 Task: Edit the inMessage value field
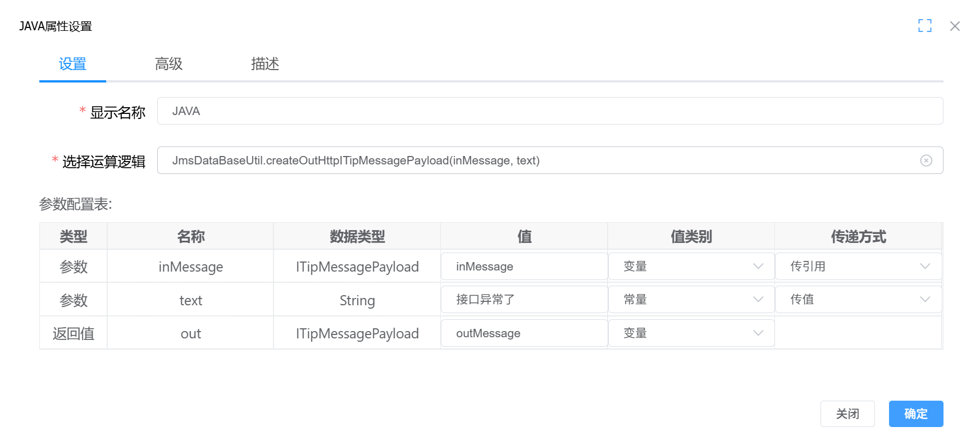pos(523,267)
